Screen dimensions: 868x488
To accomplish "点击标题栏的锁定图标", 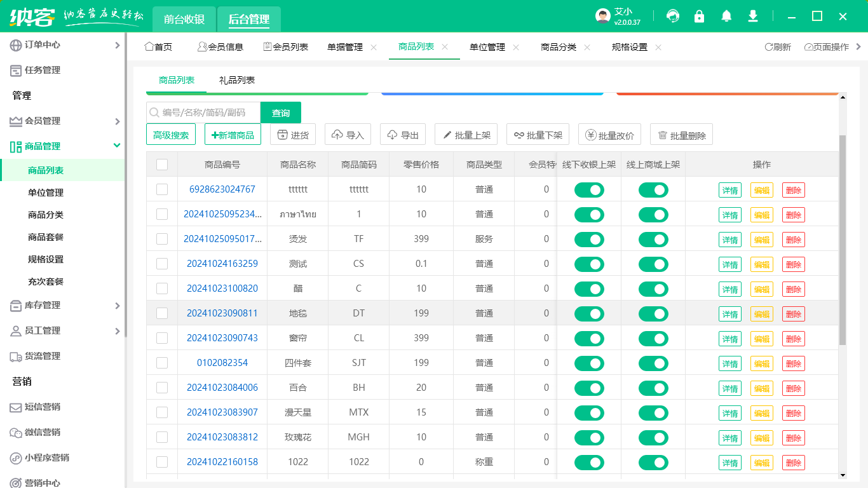I will (x=699, y=16).
